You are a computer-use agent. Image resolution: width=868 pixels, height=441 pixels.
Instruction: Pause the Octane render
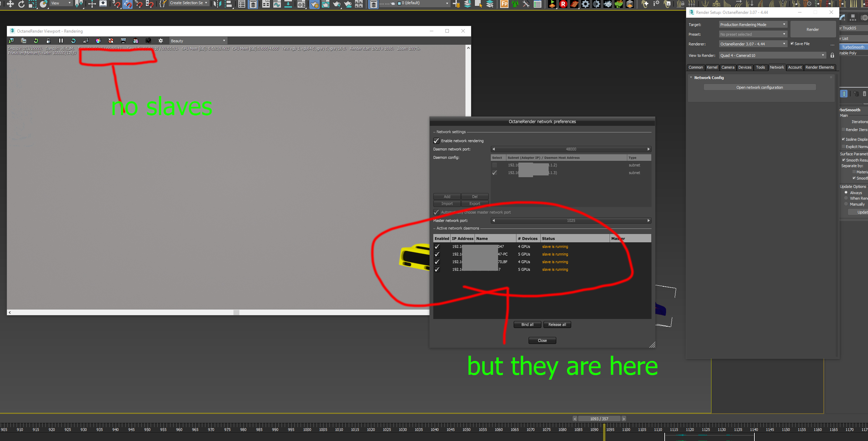point(61,41)
